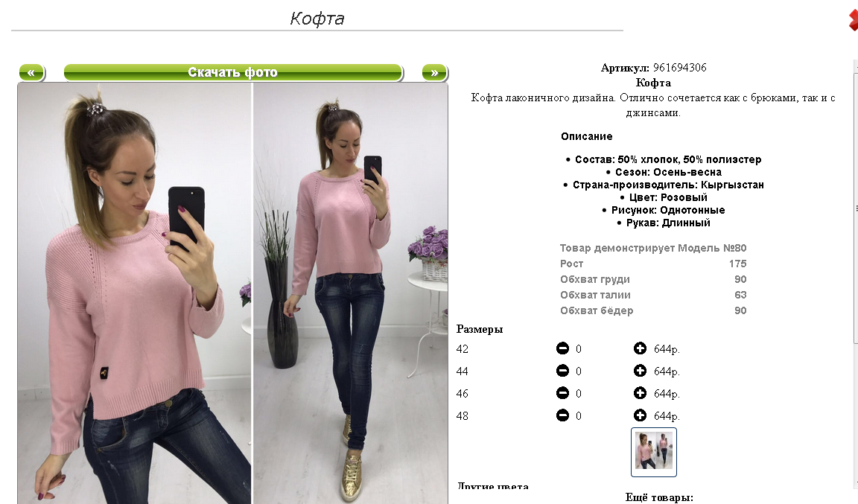Click the Ещё товары heading
The image size is (858, 504).
click(659, 497)
